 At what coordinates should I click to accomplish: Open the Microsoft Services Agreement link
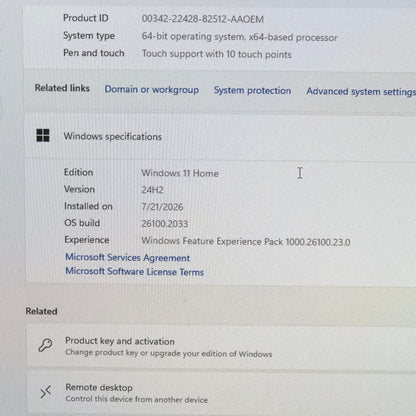(127, 258)
